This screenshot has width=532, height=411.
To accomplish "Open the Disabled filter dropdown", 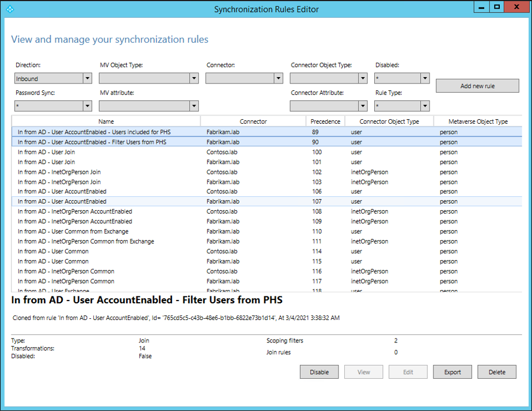I will click(x=402, y=78).
